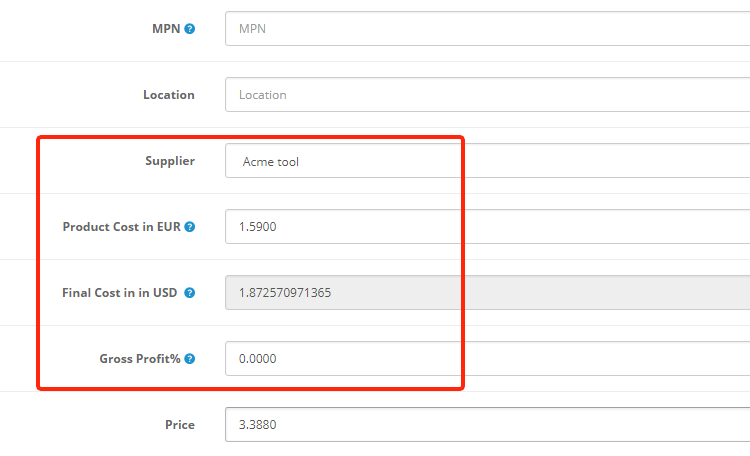Click the Final Cost in USD help icon

tap(190, 293)
